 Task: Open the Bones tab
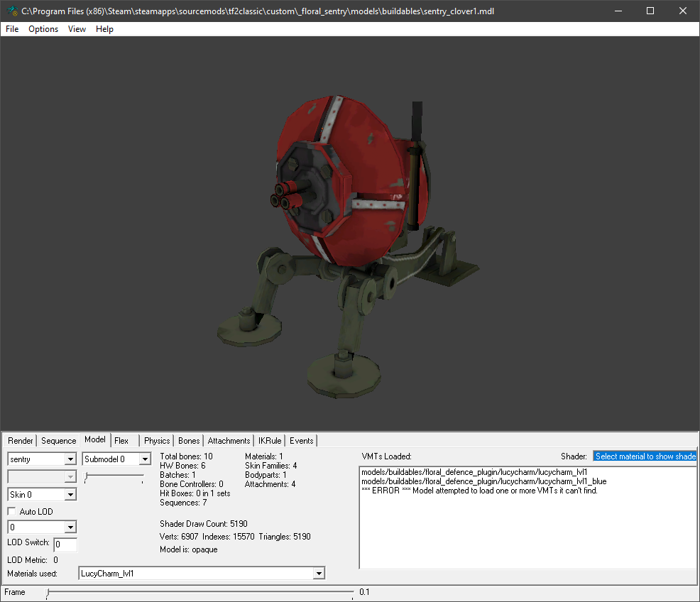tap(189, 441)
